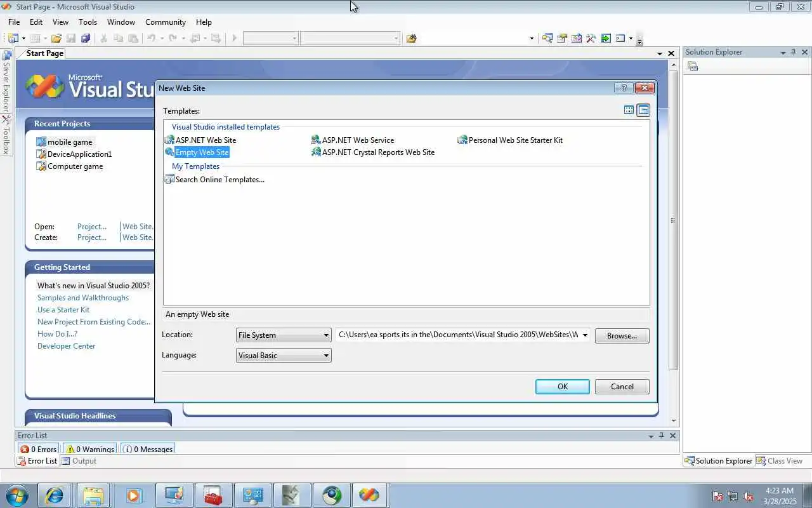Open Windows Media Player from taskbar

coord(133,495)
